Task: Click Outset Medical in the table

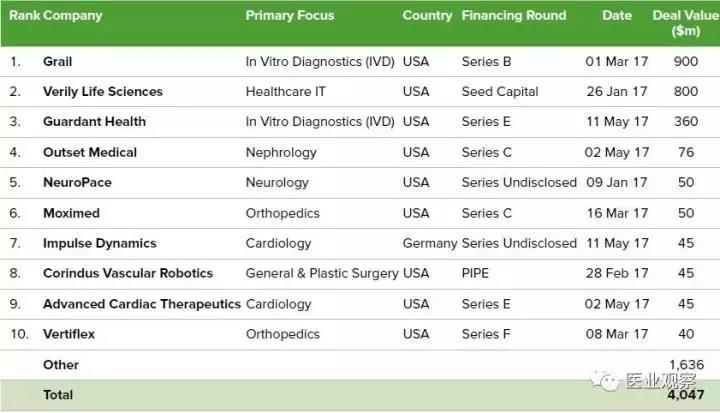Action: click(x=90, y=153)
